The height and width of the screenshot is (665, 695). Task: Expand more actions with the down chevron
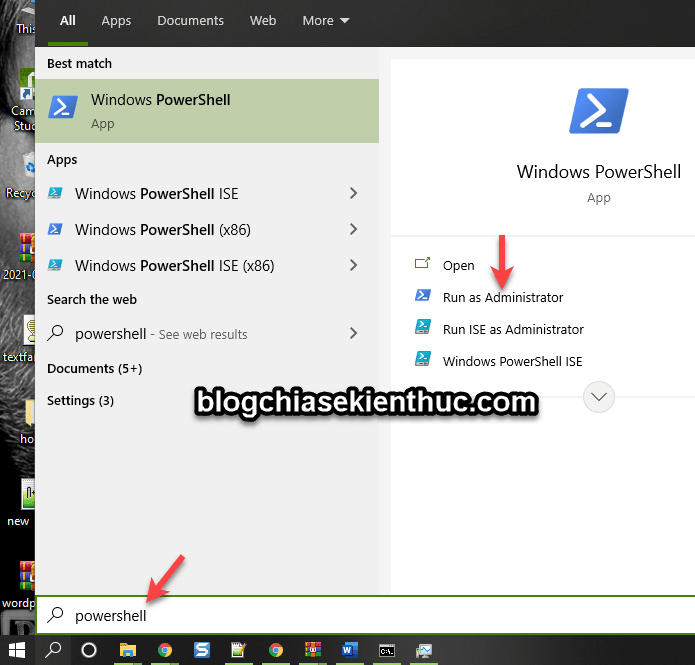pos(599,397)
